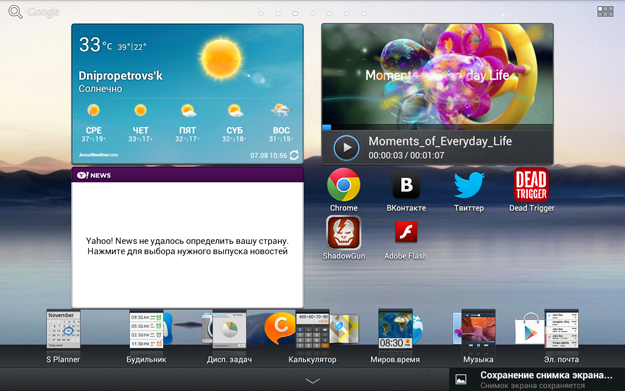Open the Google search text field
Viewport: 625px width, 391px height.
[43, 12]
